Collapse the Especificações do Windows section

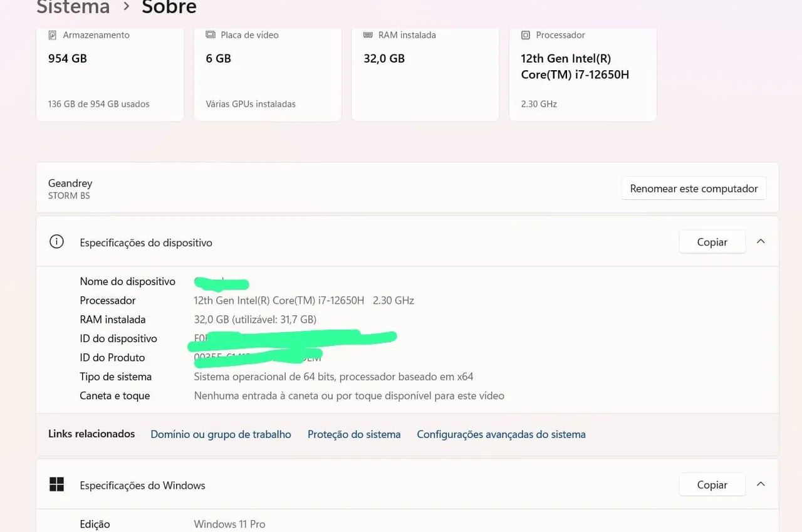click(761, 484)
